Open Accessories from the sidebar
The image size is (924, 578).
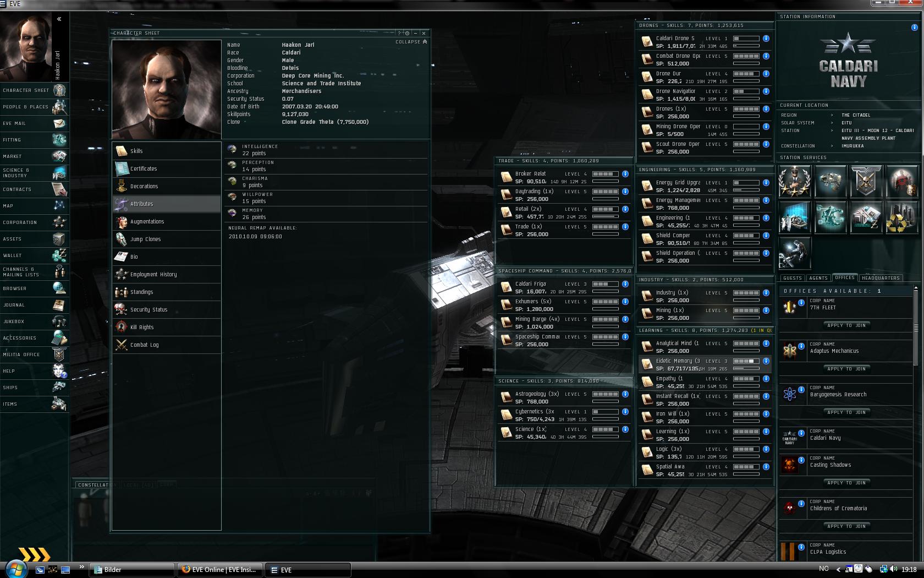pyautogui.click(x=34, y=338)
